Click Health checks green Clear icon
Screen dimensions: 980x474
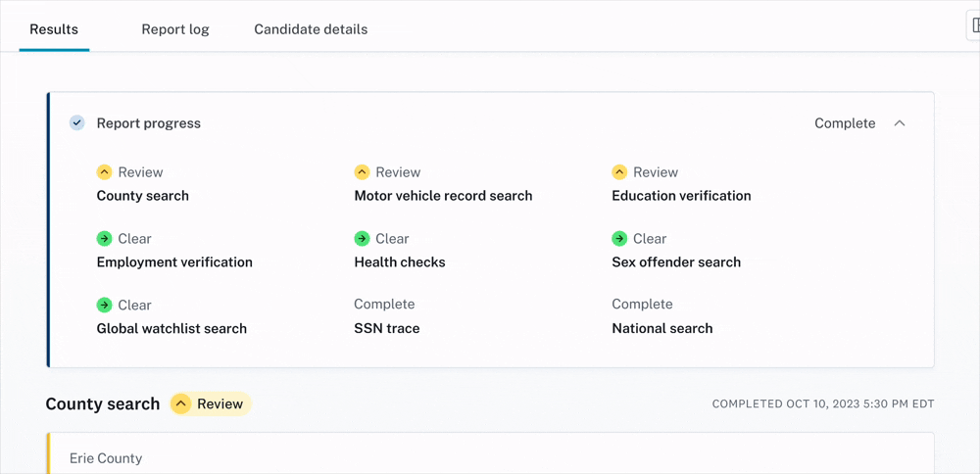pyautogui.click(x=362, y=239)
